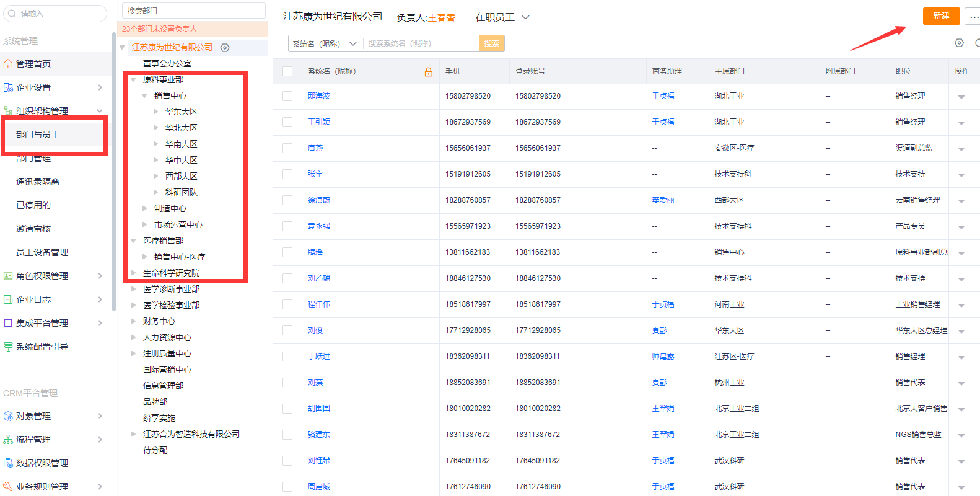The height and width of the screenshot is (496, 980).
Task: Click the lock icon in 系统名 column header
Action: pos(428,72)
